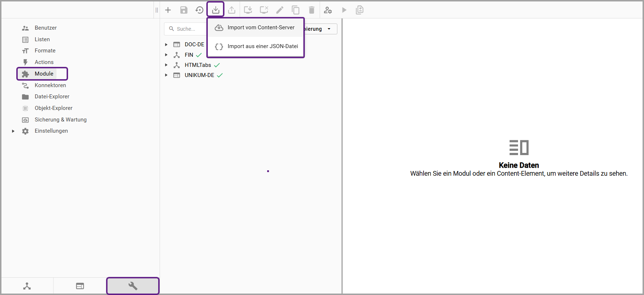Click the save disk icon in toolbar
The height and width of the screenshot is (295, 644).
click(184, 10)
